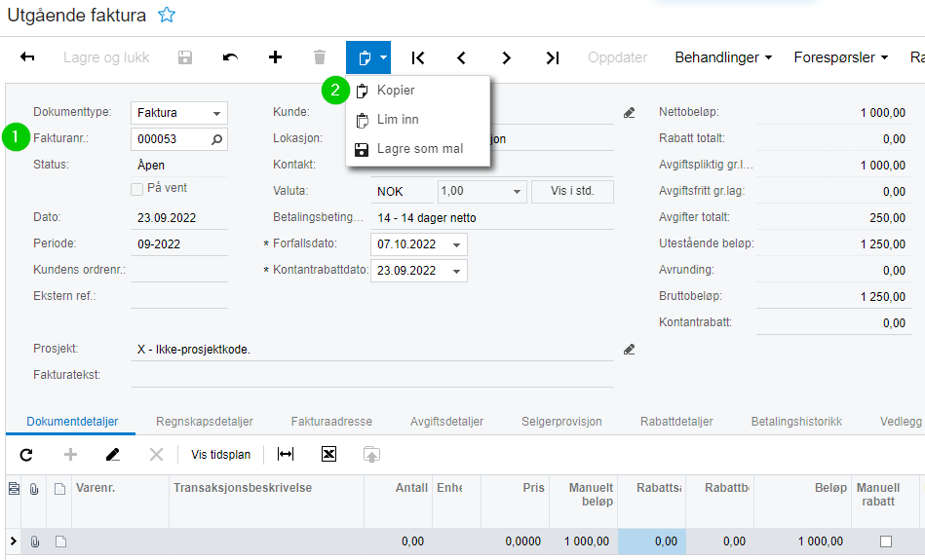This screenshot has width=925, height=560.
Task: Refresh the document details grid
Action: coord(26,455)
